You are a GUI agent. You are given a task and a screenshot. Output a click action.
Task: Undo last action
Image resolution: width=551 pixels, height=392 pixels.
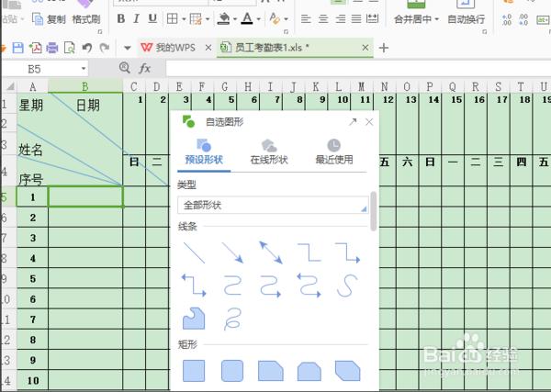pyautogui.click(x=87, y=48)
